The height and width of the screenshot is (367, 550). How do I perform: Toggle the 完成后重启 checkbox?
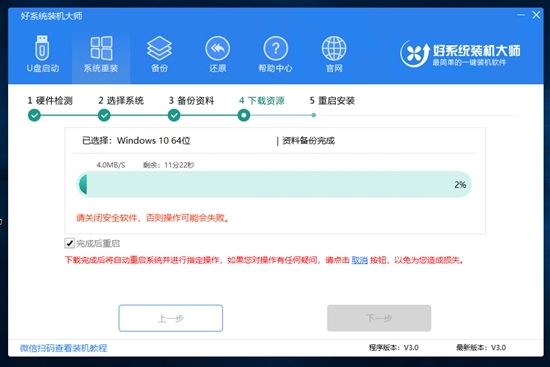click(69, 243)
